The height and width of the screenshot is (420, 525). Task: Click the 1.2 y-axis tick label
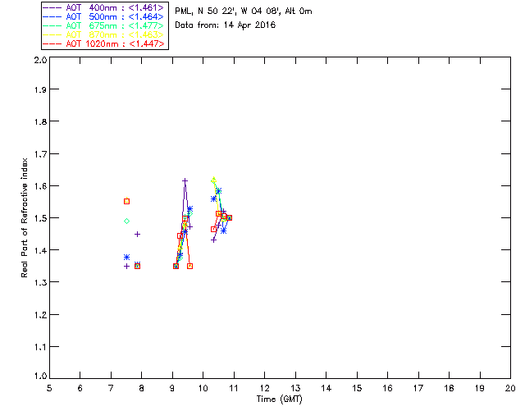[40, 315]
